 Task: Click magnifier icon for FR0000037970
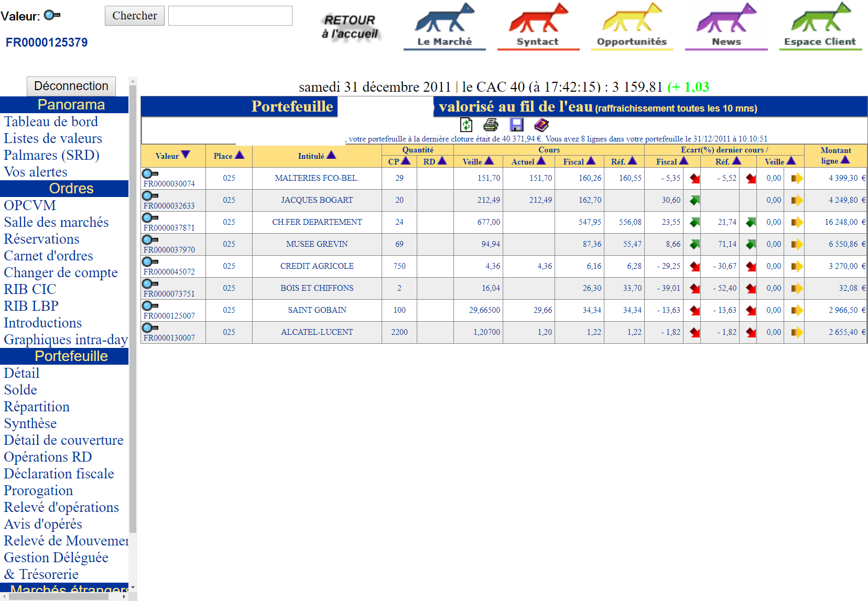click(x=150, y=239)
